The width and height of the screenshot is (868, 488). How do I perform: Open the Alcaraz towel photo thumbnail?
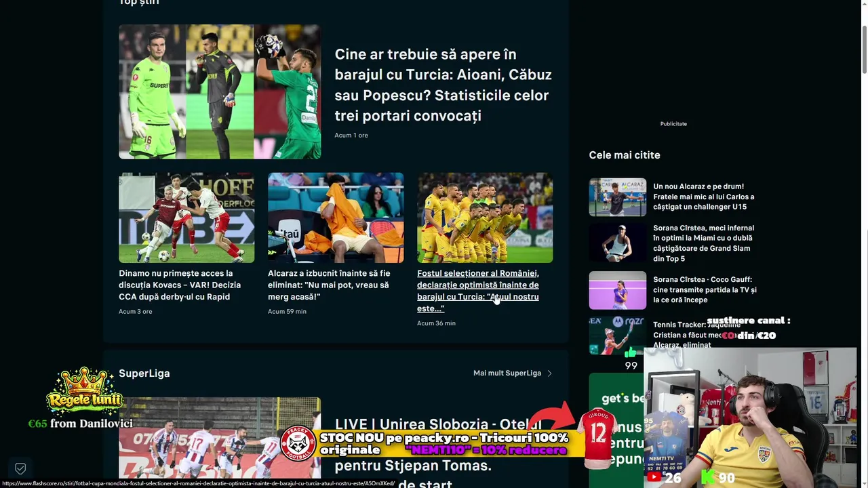[336, 218]
